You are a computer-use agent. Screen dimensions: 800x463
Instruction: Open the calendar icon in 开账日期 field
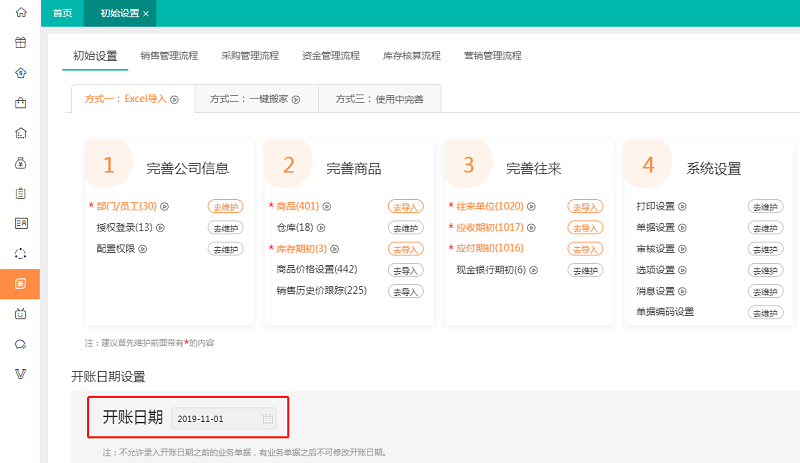(x=267, y=418)
